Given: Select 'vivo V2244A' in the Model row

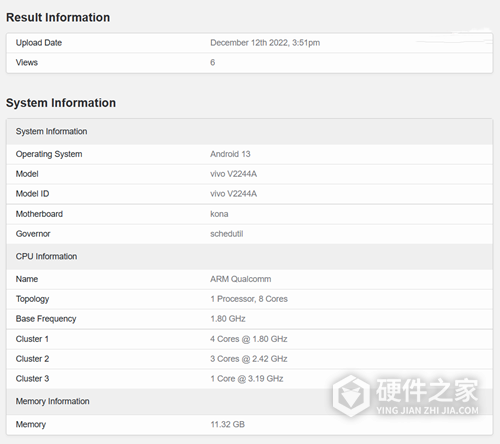Looking at the screenshot, I should pos(233,174).
